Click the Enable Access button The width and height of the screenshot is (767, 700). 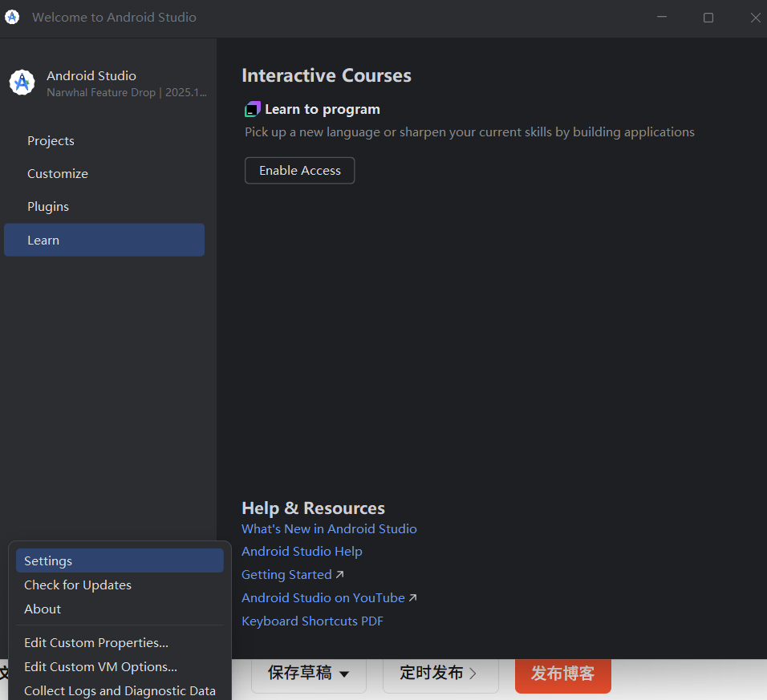pyautogui.click(x=299, y=170)
